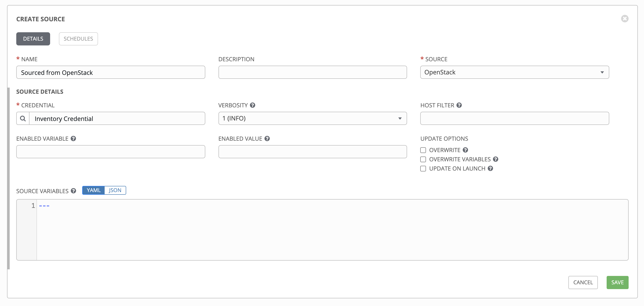This screenshot has height=306, width=644.
Task: Click the Host Filter input field
Action: tap(515, 118)
